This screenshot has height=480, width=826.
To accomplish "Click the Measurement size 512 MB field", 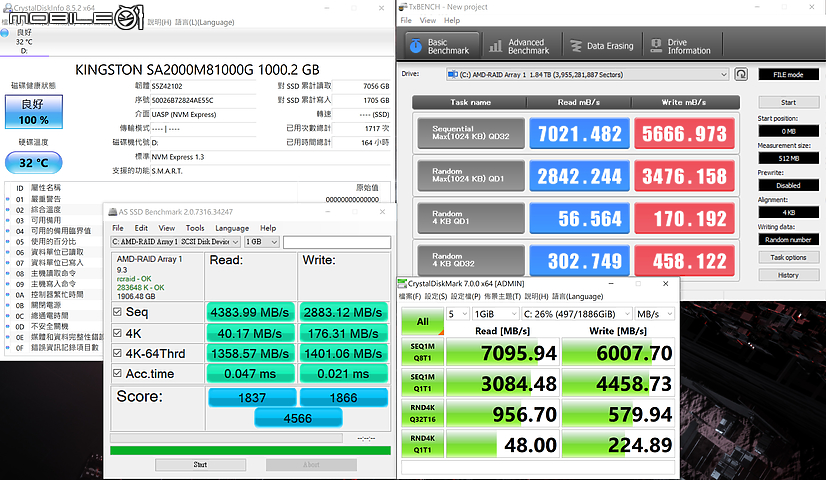I will (x=789, y=158).
